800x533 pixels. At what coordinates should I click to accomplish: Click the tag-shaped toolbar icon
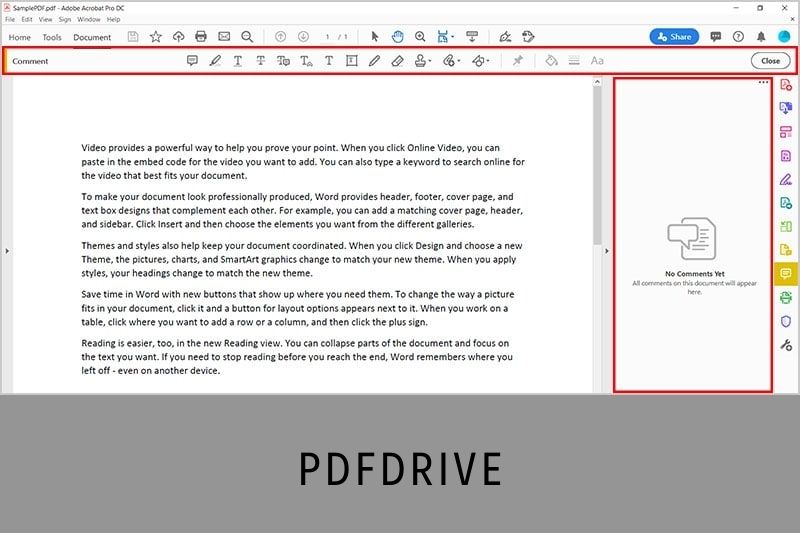(528, 37)
